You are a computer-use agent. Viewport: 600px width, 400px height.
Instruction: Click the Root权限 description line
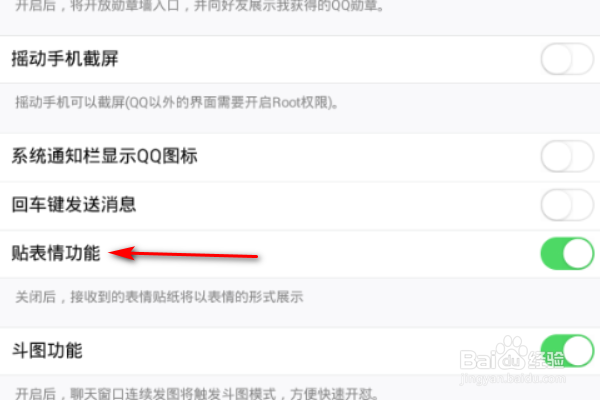tap(177, 103)
